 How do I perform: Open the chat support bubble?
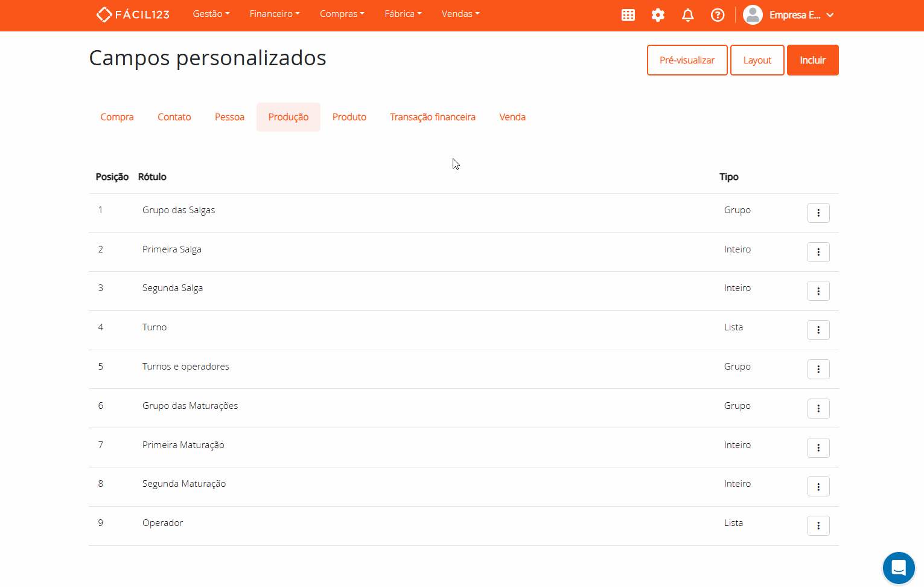pyautogui.click(x=899, y=568)
